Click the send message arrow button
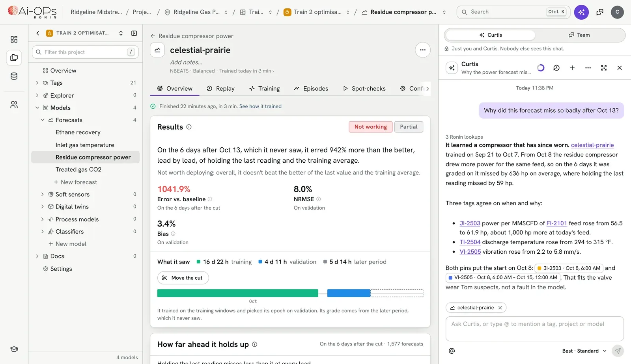The height and width of the screenshot is (364, 631). 618,351
